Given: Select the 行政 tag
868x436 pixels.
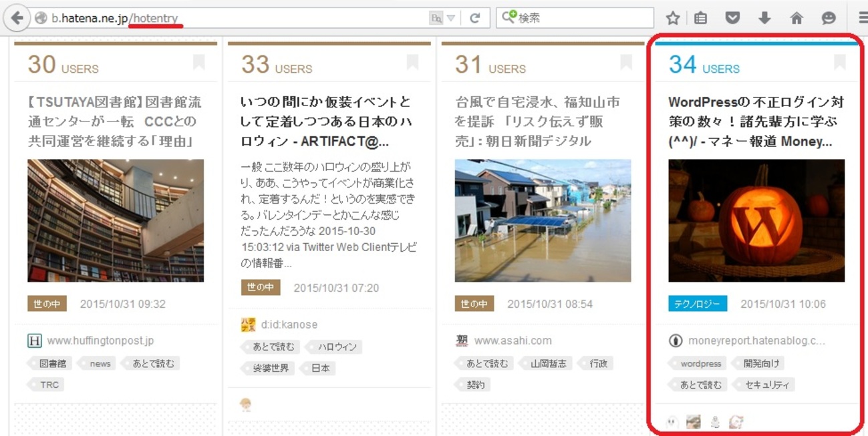Looking at the screenshot, I should point(596,363).
